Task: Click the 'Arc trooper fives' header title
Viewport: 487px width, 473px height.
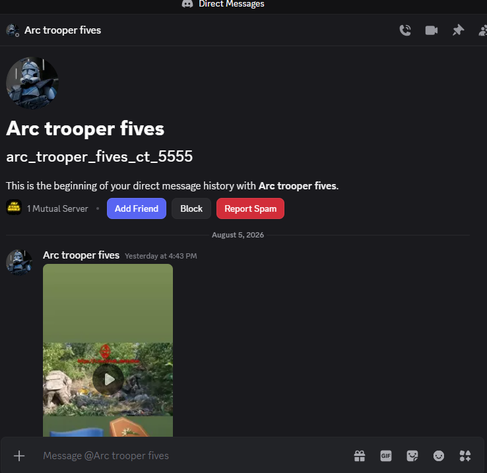Action: click(63, 30)
